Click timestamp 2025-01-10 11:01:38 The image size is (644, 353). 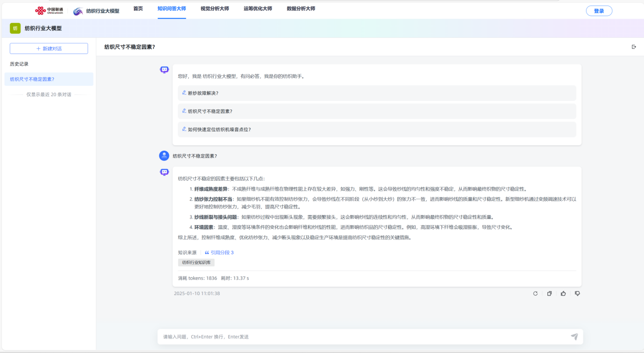tap(197, 293)
